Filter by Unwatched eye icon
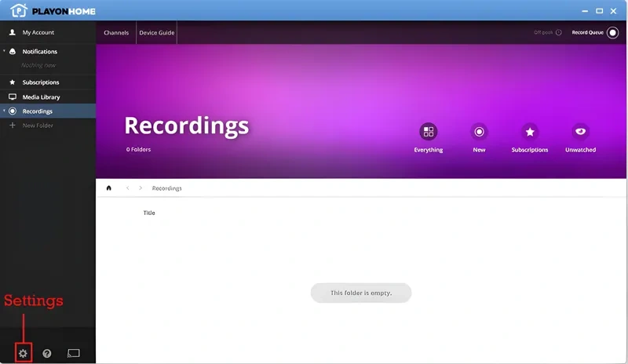This screenshot has height=364, width=628. [580, 131]
